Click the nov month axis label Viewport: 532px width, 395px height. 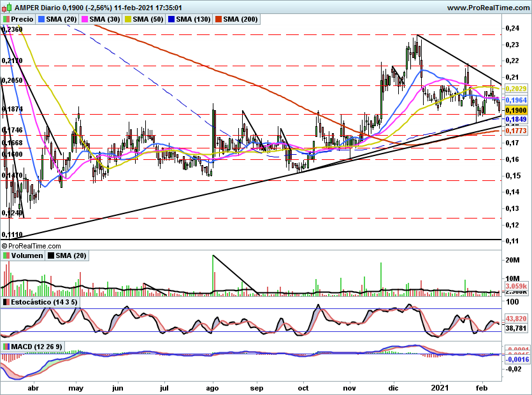[x=350, y=388]
